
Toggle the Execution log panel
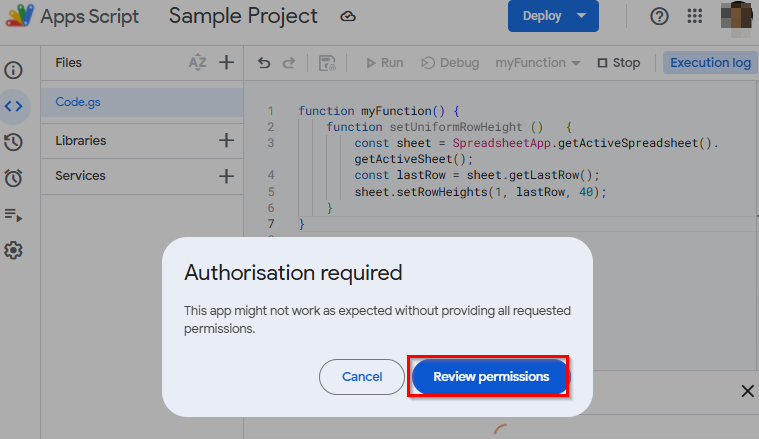point(709,63)
